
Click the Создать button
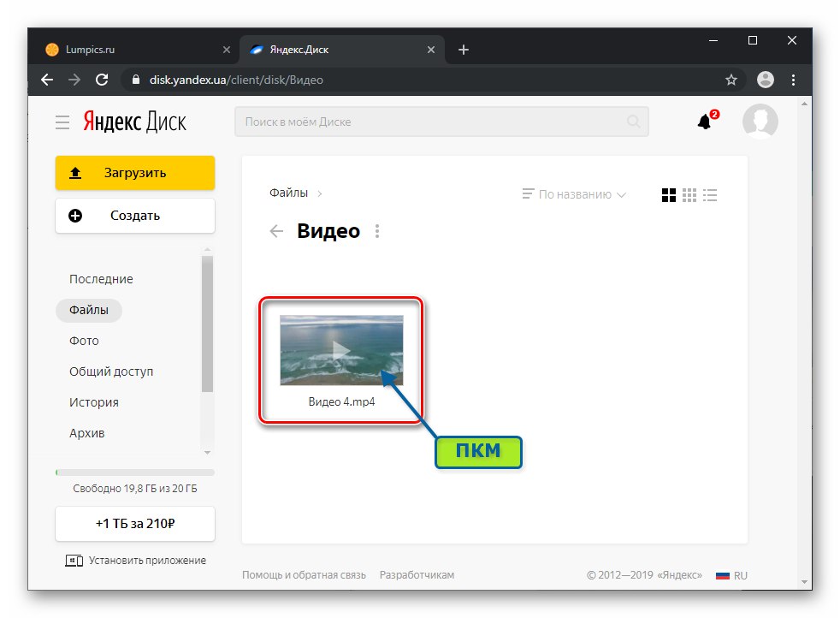pyautogui.click(x=135, y=216)
